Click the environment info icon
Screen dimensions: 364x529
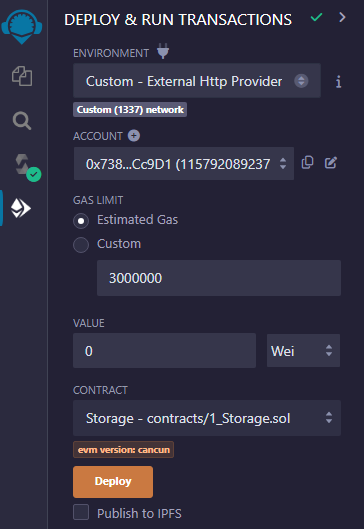pyautogui.click(x=338, y=82)
